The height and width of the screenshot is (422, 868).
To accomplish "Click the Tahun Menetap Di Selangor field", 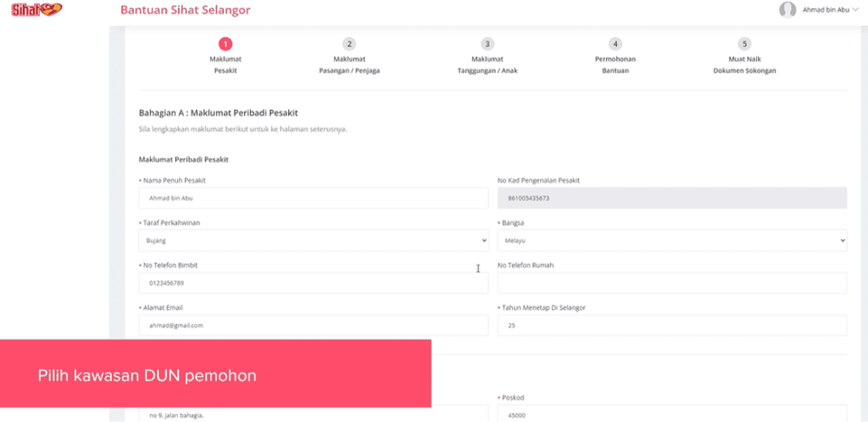I will [672, 326].
